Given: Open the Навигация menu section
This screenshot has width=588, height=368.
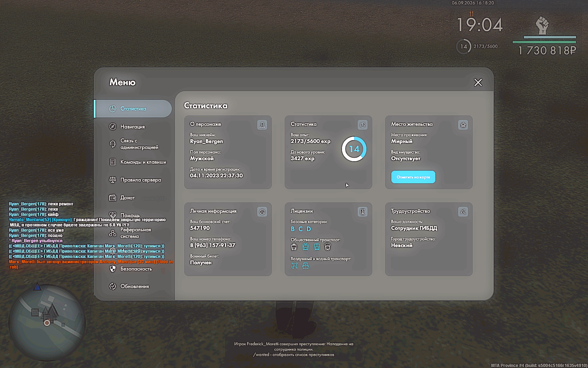Looking at the screenshot, I should [133, 127].
